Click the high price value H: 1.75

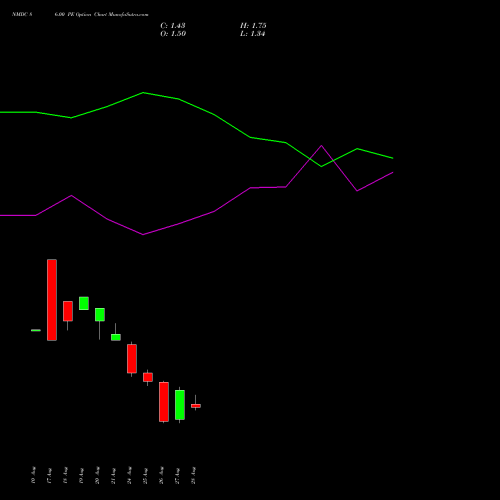[x=253, y=26]
